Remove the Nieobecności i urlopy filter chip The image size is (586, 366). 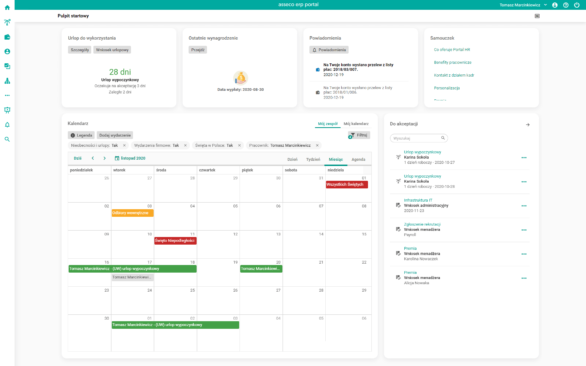coord(124,145)
